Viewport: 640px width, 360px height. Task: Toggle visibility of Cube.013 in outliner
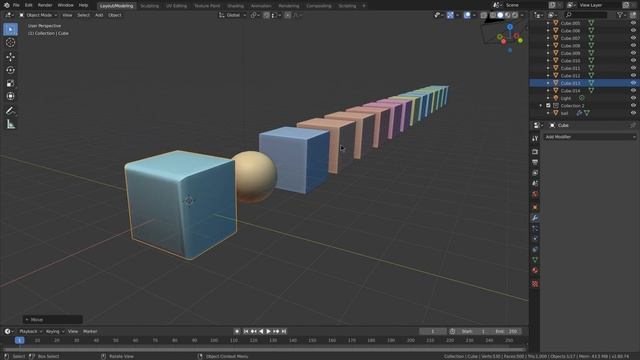click(x=633, y=83)
